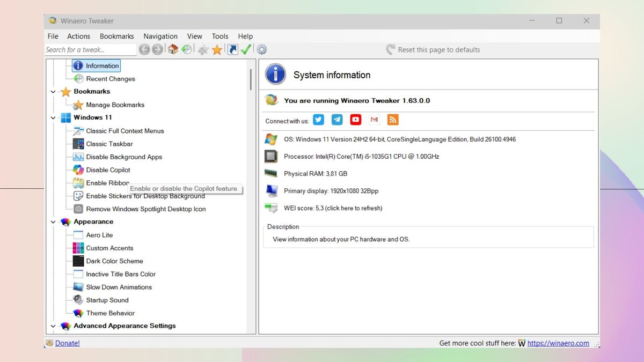Click the View information about your PC description
Image resolution: width=644 pixels, height=362 pixels.
pos(341,239)
